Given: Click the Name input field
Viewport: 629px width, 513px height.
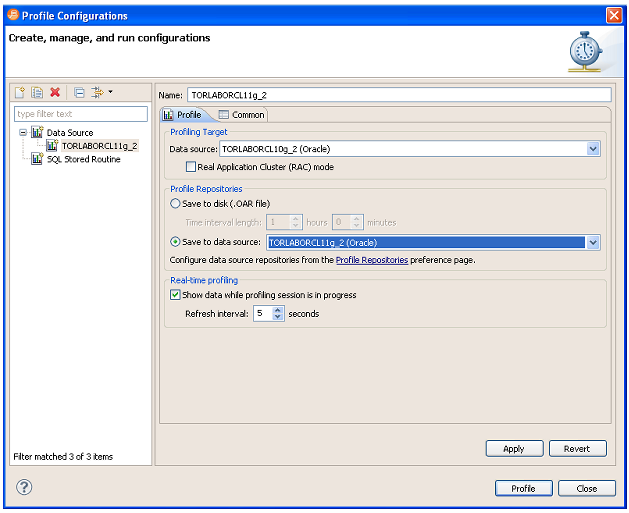Looking at the screenshot, I should pos(399,95).
